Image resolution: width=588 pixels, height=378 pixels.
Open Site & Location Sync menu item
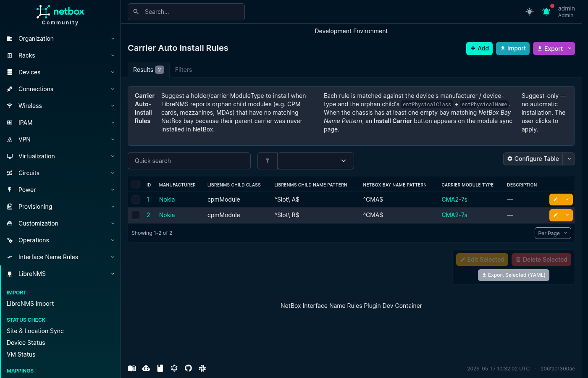(35, 331)
